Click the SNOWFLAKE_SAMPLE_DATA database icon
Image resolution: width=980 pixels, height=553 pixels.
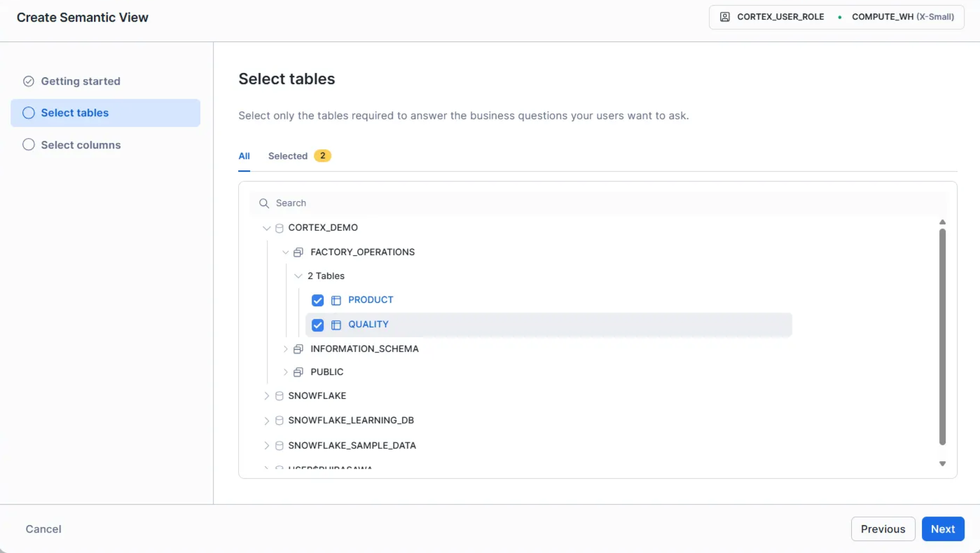point(279,446)
